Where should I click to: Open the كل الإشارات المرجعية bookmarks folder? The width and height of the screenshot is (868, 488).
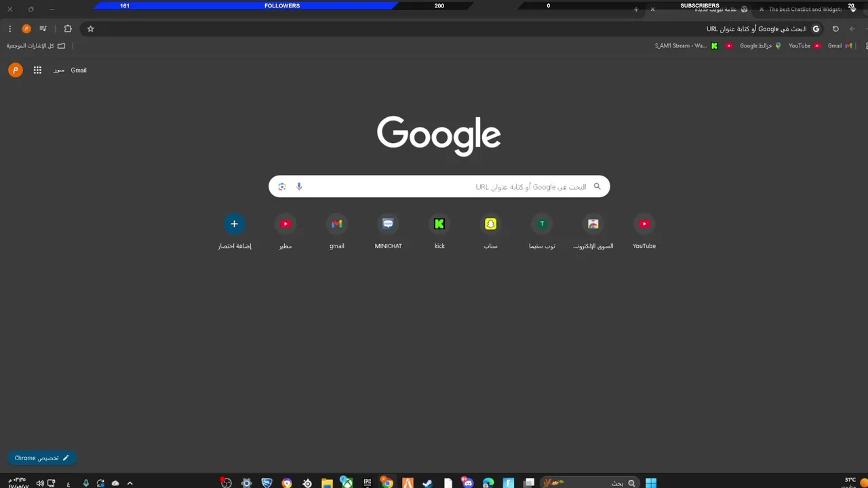(36, 46)
